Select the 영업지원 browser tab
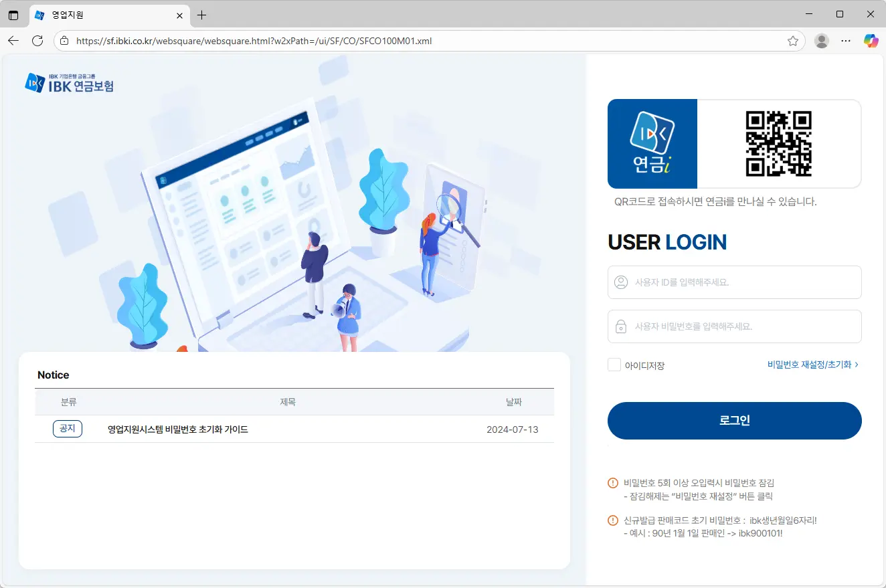 tap(100, 15)
